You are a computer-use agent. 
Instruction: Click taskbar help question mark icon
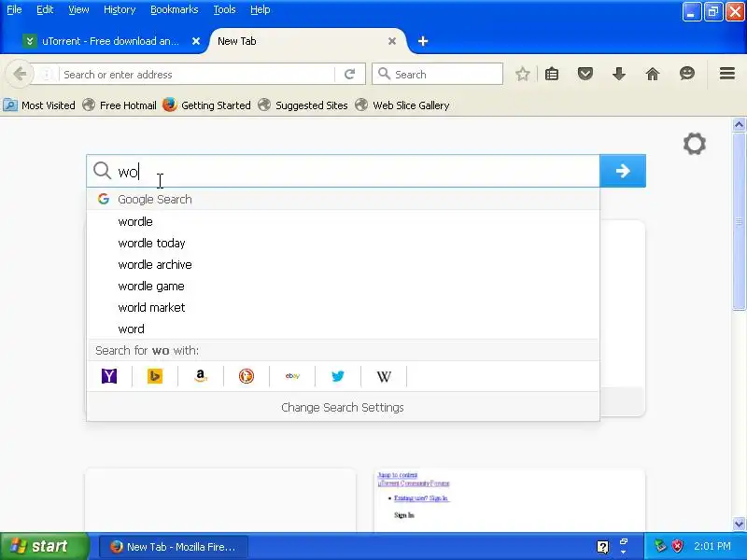602,547
